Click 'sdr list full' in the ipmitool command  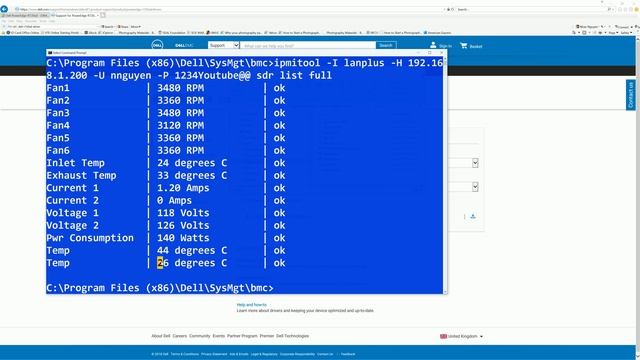(294, 76)
